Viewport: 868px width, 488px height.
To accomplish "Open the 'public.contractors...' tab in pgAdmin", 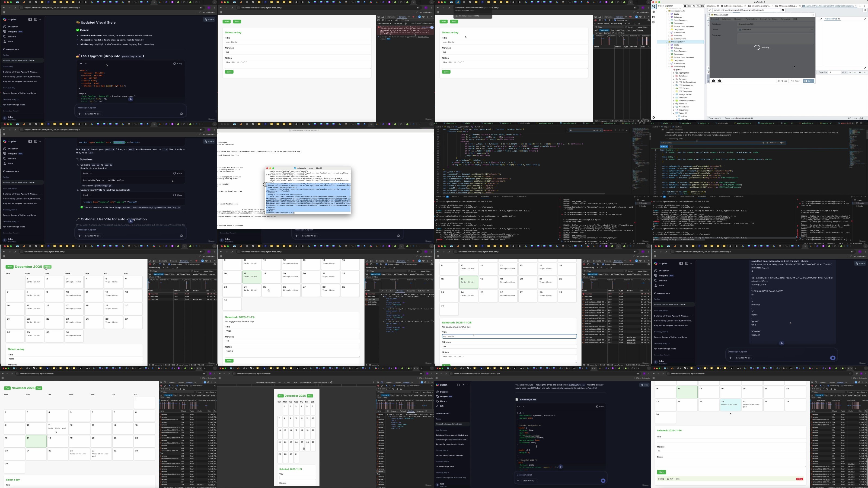I will click(x=733, y=6).
